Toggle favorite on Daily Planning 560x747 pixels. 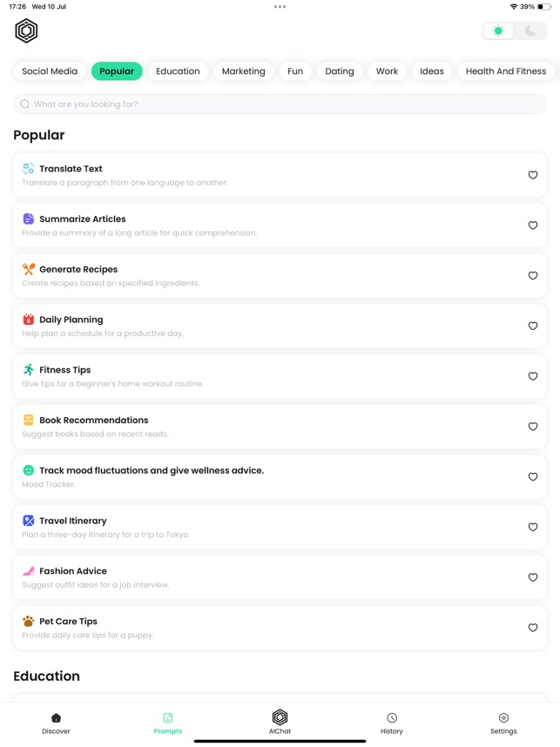pos(533,326)
